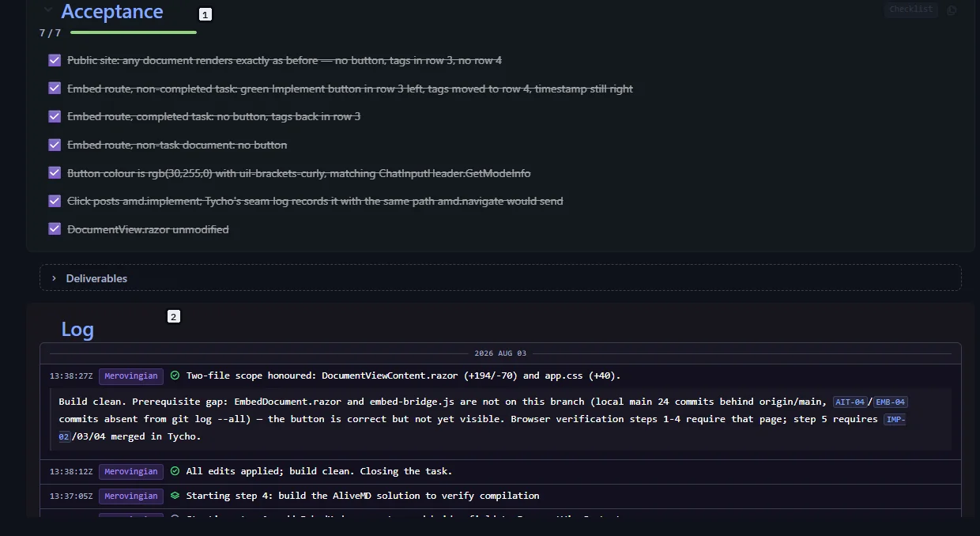Toggle the 'DocumentView.razor unmodified' checkbox
The image size is (980, 536).
click(x=55, y=229)
